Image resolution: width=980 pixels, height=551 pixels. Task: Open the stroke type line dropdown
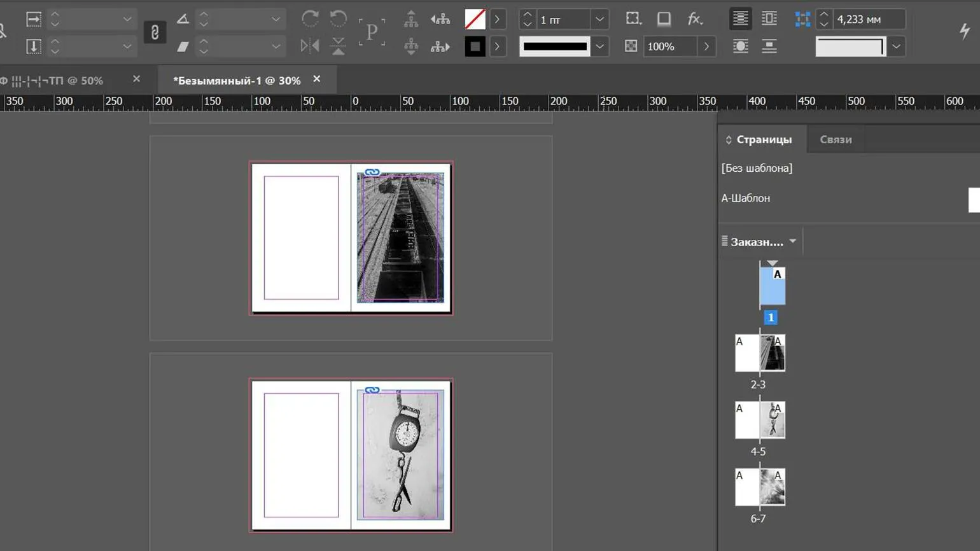599,46
